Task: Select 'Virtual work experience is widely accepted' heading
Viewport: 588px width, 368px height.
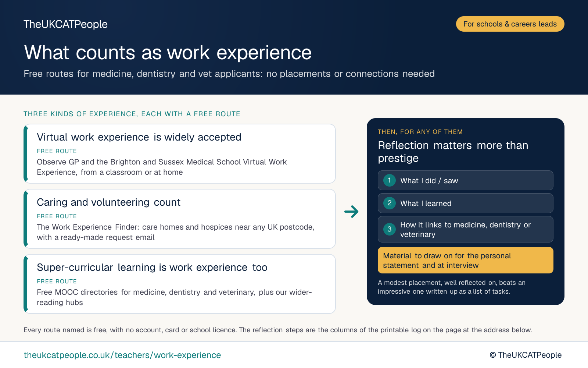Action: [139, 137]
